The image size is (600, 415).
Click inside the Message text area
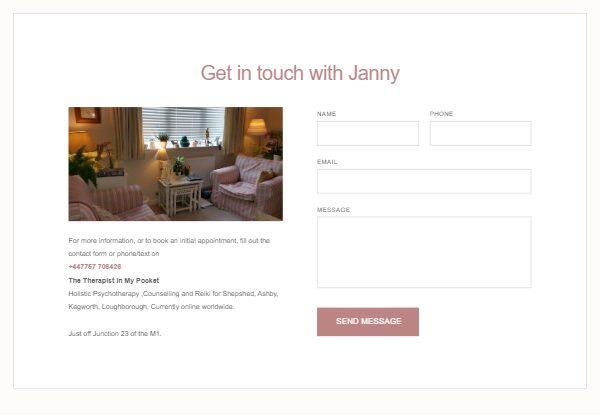(x=424, y=252)
